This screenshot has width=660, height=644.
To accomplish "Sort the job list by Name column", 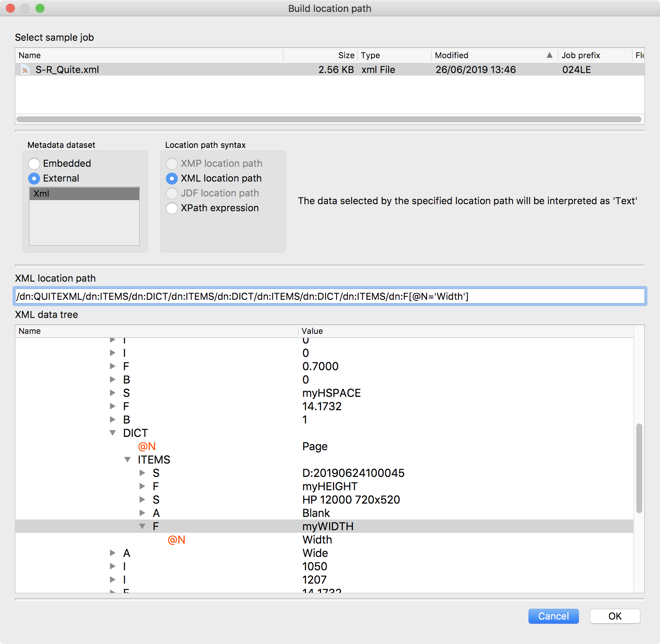I will pyautogui.click(x=148, y=55).
